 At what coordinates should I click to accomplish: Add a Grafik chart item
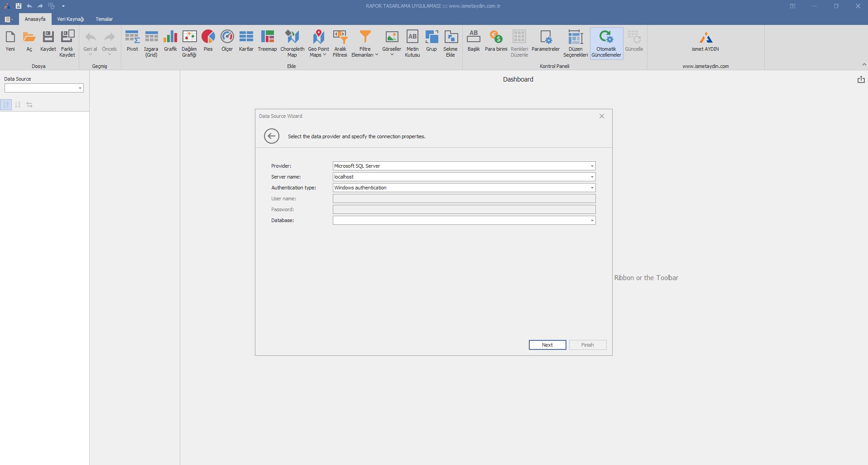pos(170,41)
